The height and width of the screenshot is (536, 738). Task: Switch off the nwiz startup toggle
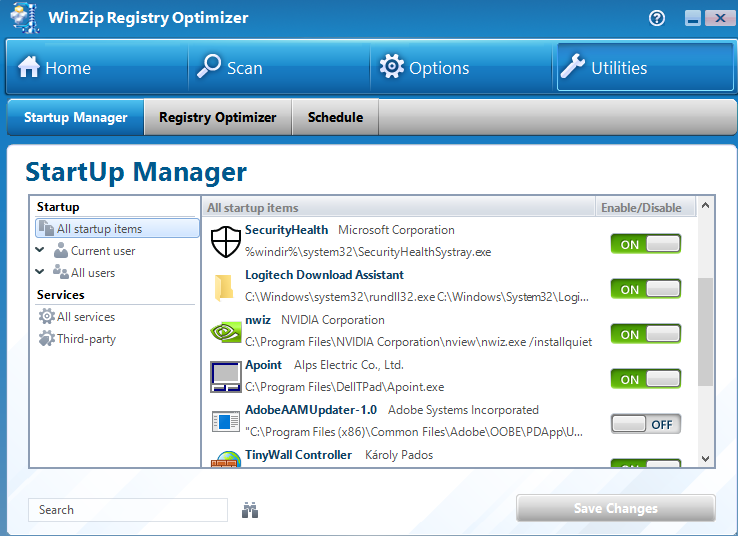(x=646, y=334)
